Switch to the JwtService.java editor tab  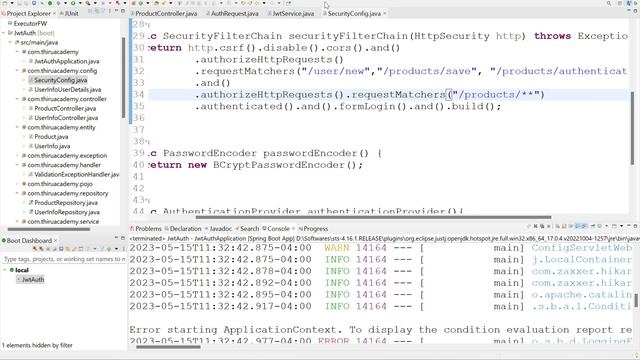[291, 13]
